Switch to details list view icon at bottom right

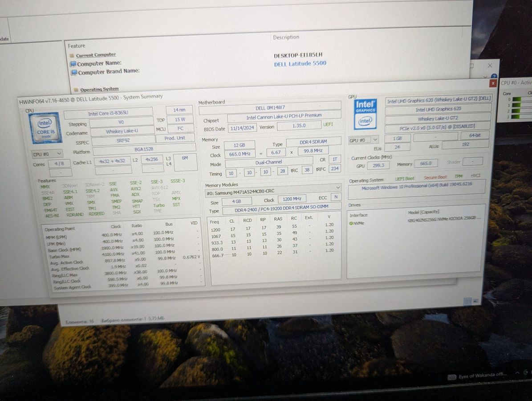467,301
